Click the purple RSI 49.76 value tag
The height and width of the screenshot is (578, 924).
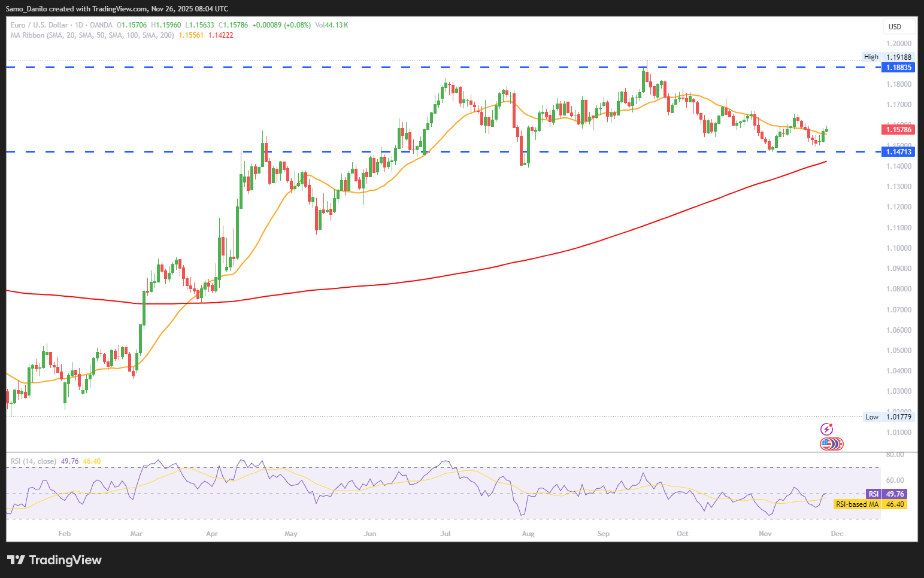pos(886,494)
